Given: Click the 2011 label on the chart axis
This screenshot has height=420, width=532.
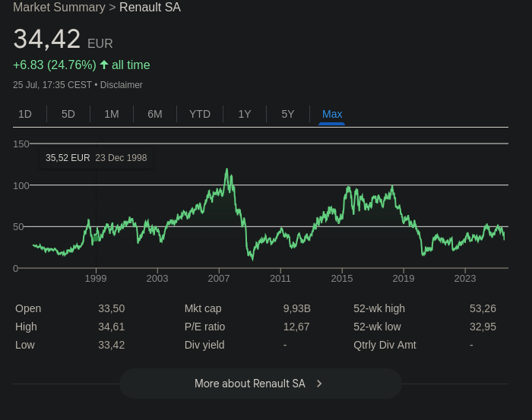Looking at the screenshot, I should coord(280,278).
